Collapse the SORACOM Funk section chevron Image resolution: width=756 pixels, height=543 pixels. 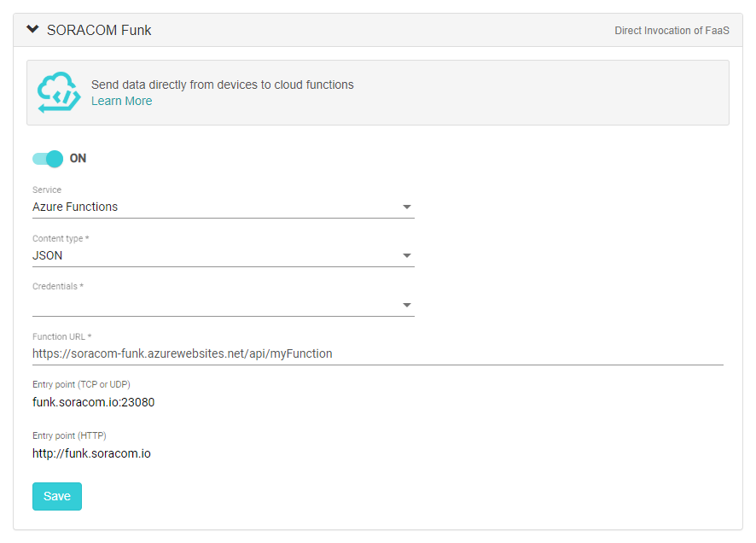point(32,28)
